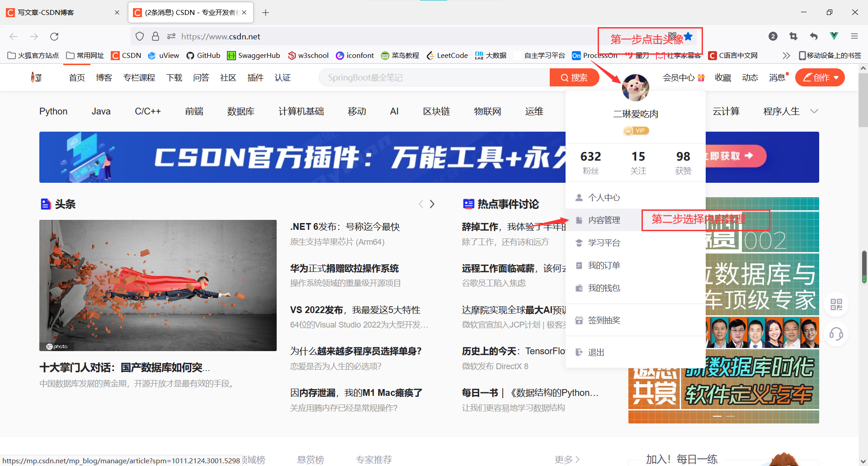Click the crop screenshot toolbar icon
The width and height of the screenshot is (868, 466).
point(793,36)
